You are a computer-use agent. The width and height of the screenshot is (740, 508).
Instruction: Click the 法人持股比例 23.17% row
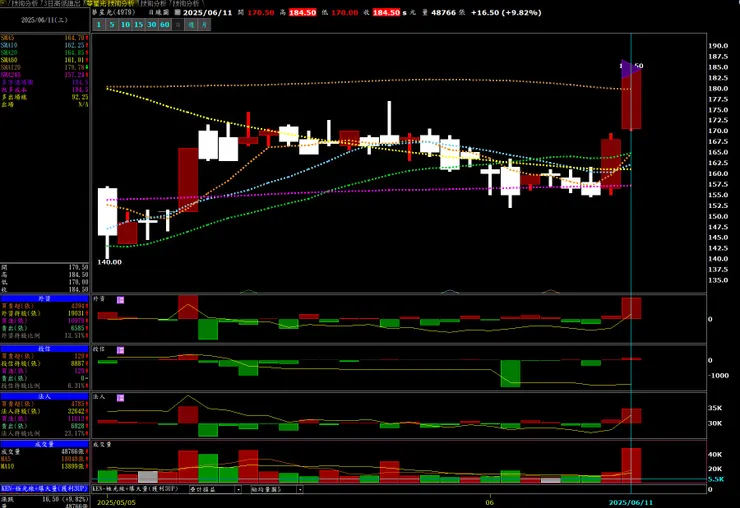(x=44, y=433)
